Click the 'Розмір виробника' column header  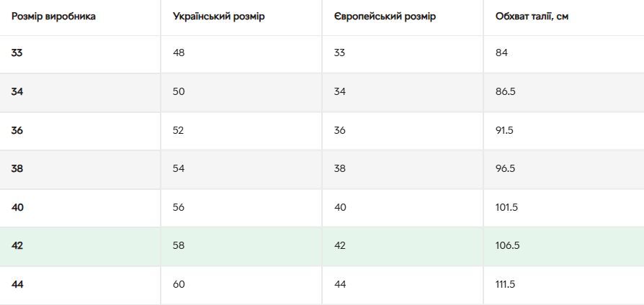(53, 16)
